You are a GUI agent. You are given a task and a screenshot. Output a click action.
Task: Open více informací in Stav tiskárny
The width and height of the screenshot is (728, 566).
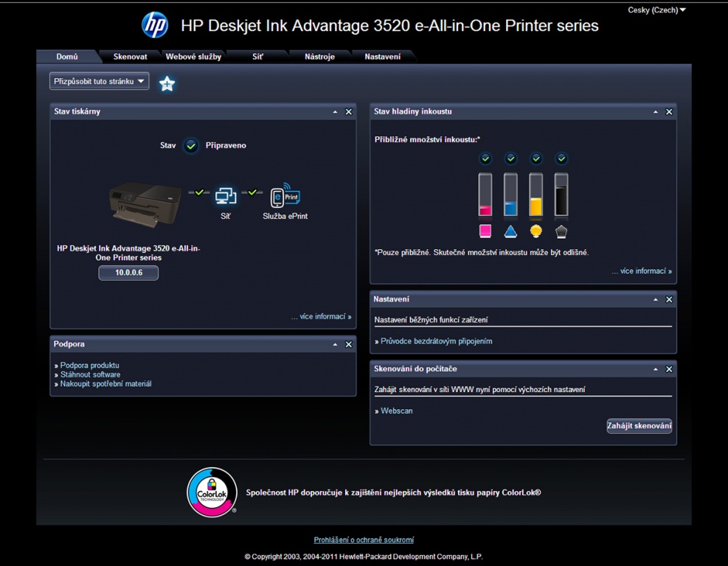(x=322, y=316)
